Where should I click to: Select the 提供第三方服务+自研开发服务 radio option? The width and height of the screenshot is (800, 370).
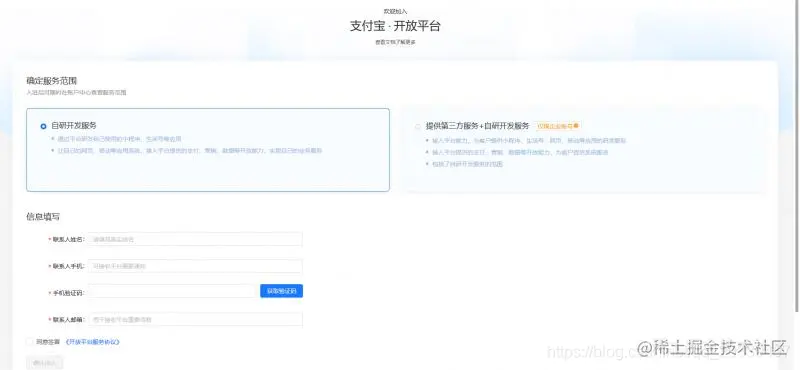tap(418, 127)
